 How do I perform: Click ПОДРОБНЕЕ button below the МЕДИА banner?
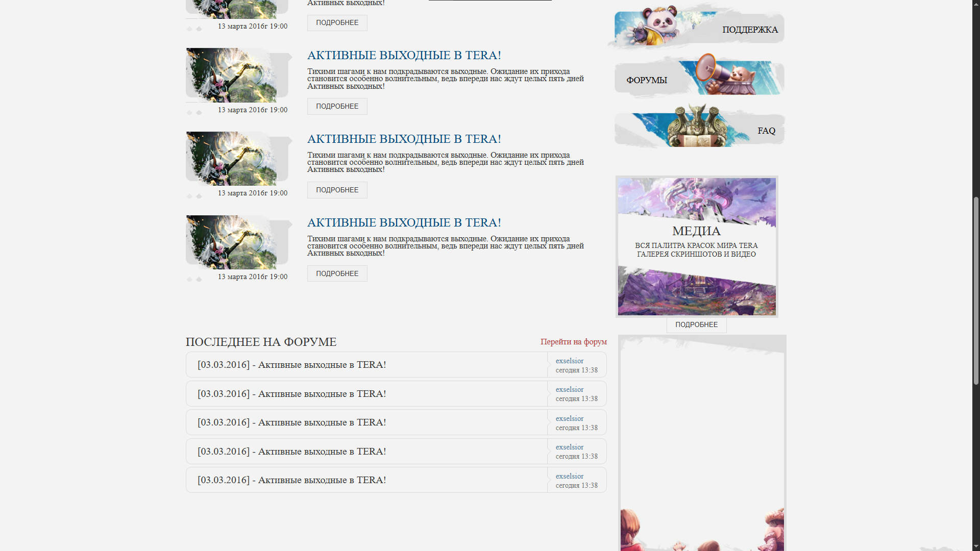point(696,325)
